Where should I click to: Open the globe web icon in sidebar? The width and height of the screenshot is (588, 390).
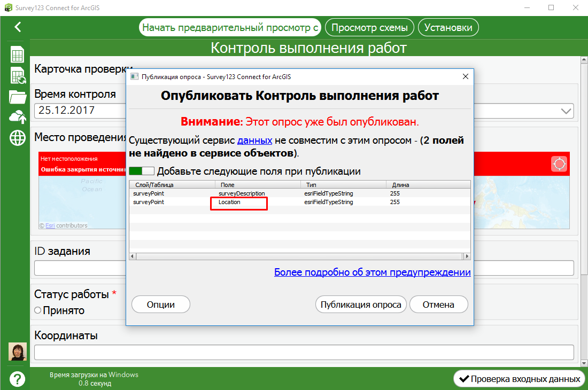[x=18, y=138]
